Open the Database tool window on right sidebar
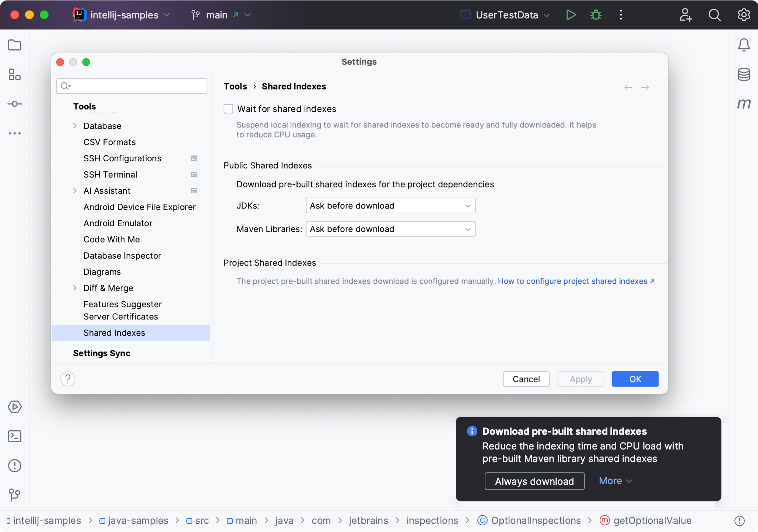This screenshot has height=532, width=758. click(743, 74)
